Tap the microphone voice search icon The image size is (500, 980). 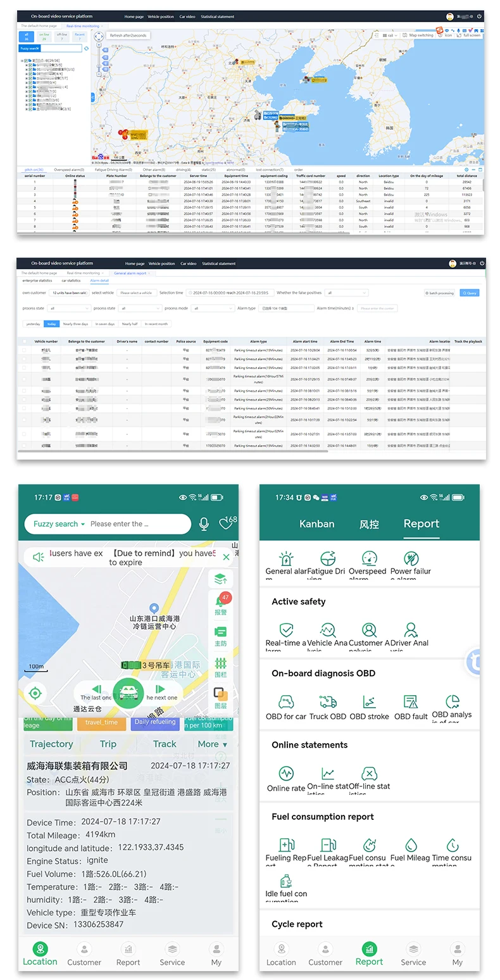click(x=204, y=524)
